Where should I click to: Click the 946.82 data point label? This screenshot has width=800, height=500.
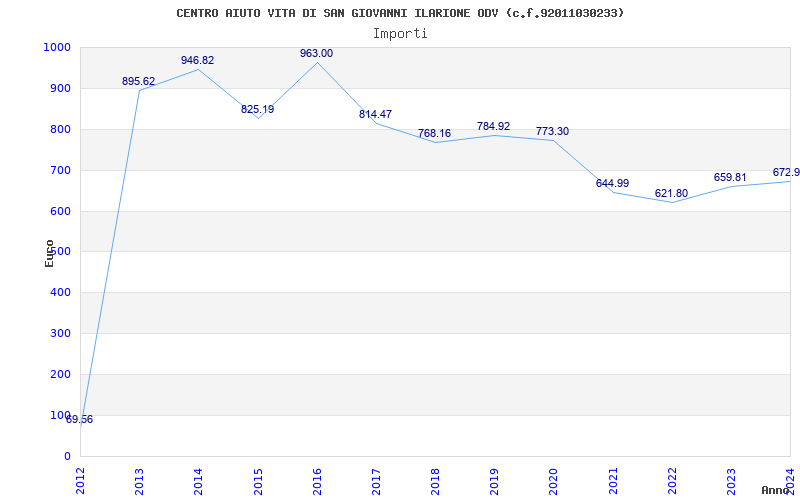(197, 60)
